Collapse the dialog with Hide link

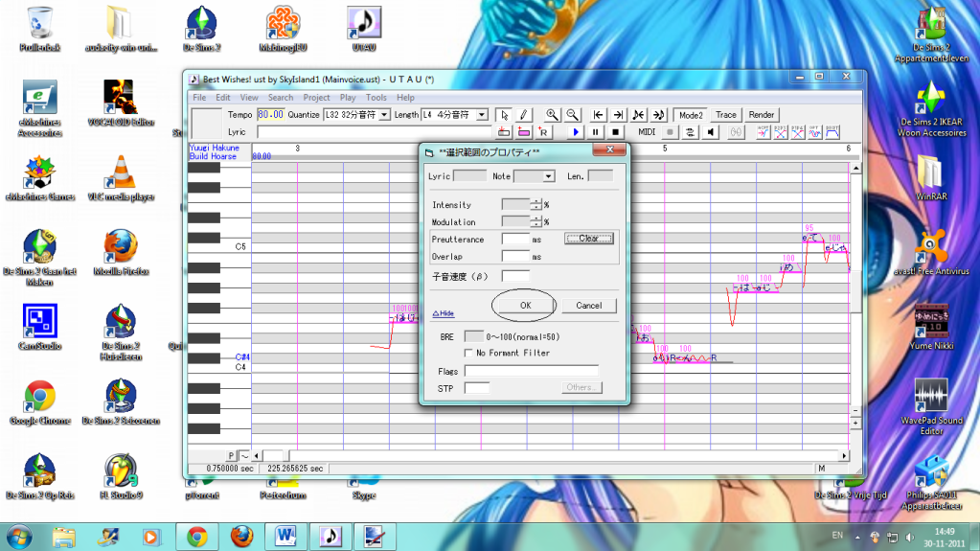pos(443,313)
